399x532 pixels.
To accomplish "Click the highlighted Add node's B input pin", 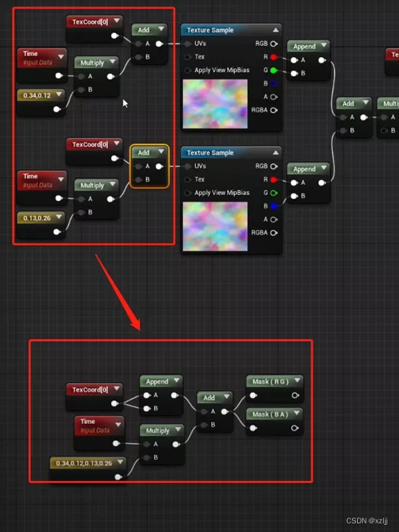I will coord(138,179).
